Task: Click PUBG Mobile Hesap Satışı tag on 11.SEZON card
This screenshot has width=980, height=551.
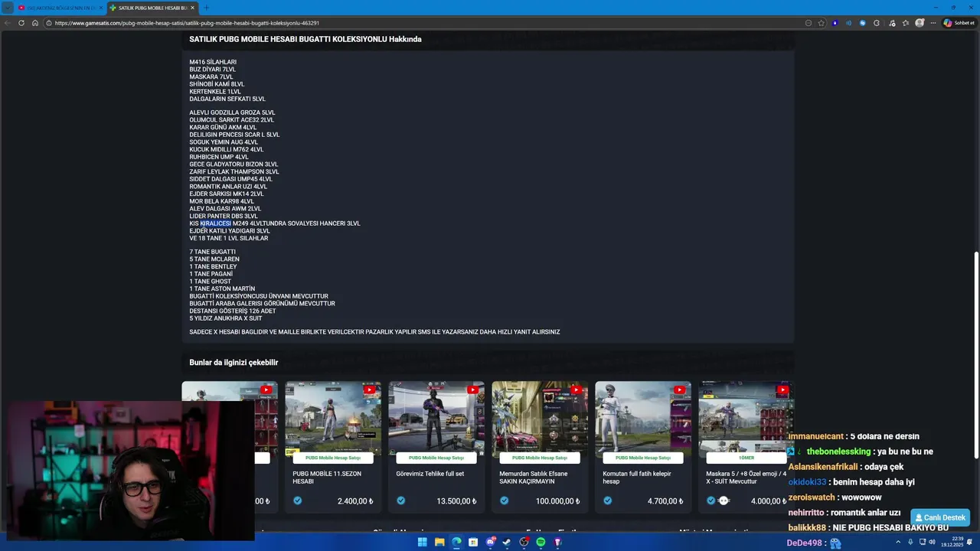Action: 333,458
